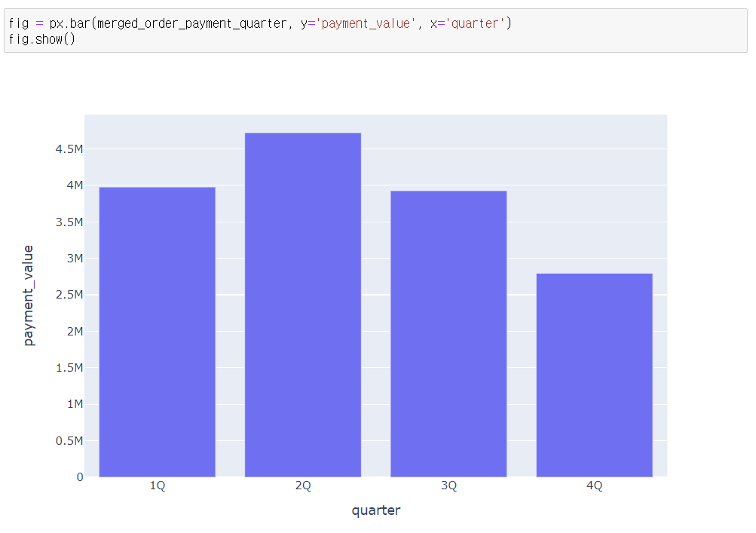Click the 0.5M y-axis tick label
Viewport: 756px width, 533px height.
(x=69, y=440)
